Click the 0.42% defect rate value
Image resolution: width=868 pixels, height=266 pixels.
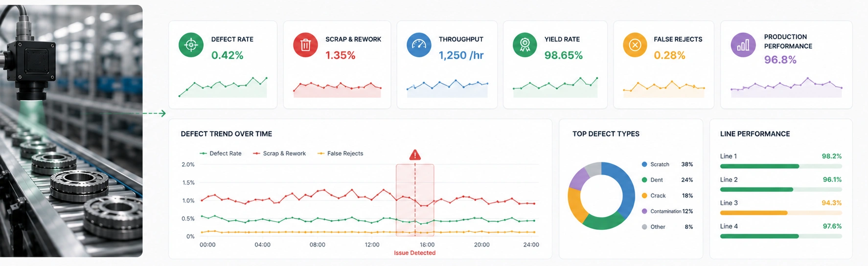tap(227, 55)
